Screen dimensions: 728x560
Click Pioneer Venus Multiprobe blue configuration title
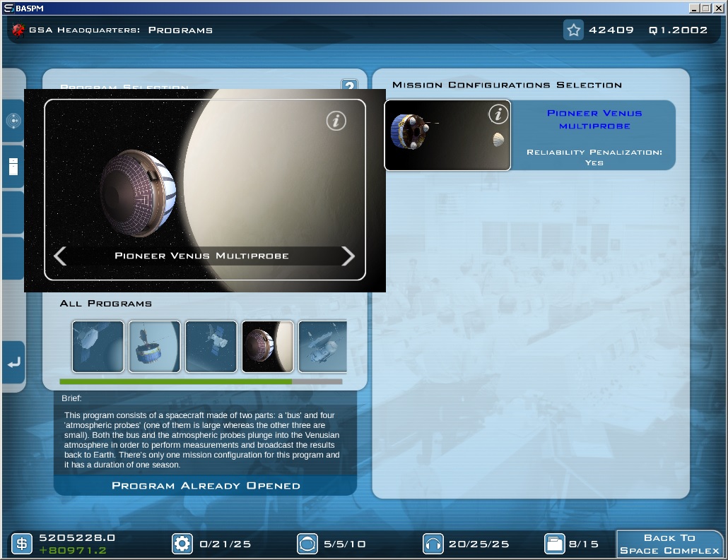pyautogui.click(x=594, y=120)
